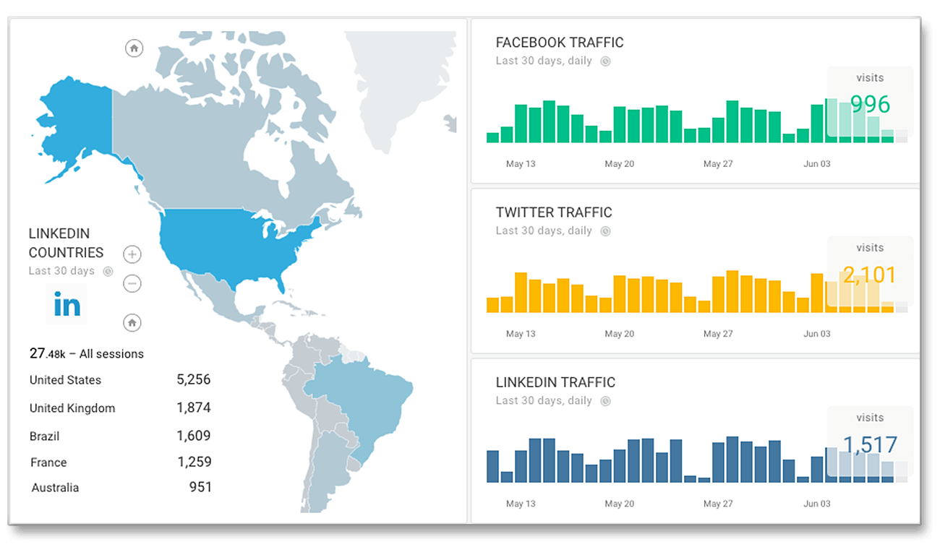Image resolution: width=940 pixels, height=560 pixels.
Task: Click May 13 label on Twitter chart
Action: click(521, 334)
